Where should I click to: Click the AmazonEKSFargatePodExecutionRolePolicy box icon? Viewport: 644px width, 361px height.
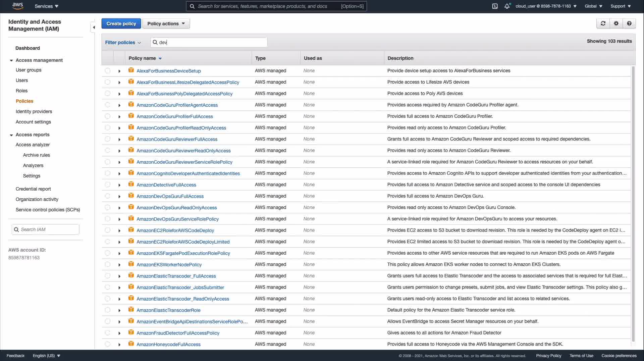131,253
